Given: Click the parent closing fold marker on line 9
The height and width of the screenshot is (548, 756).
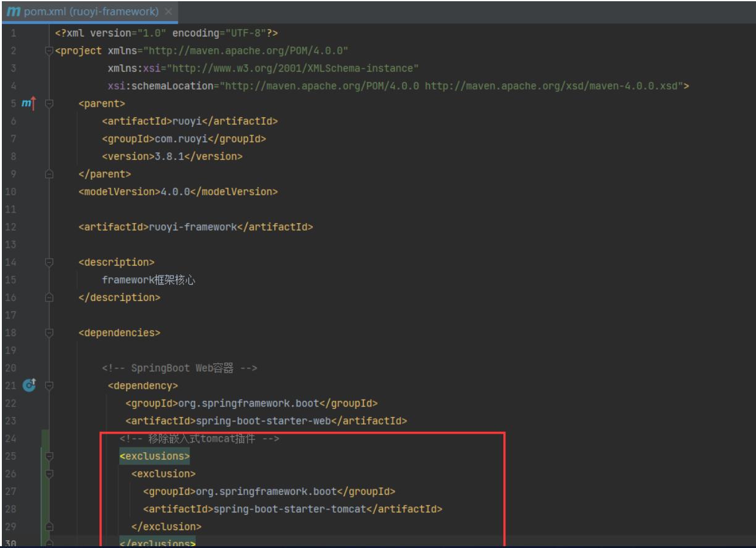Looking at the screenshot, I should point(49,174).
